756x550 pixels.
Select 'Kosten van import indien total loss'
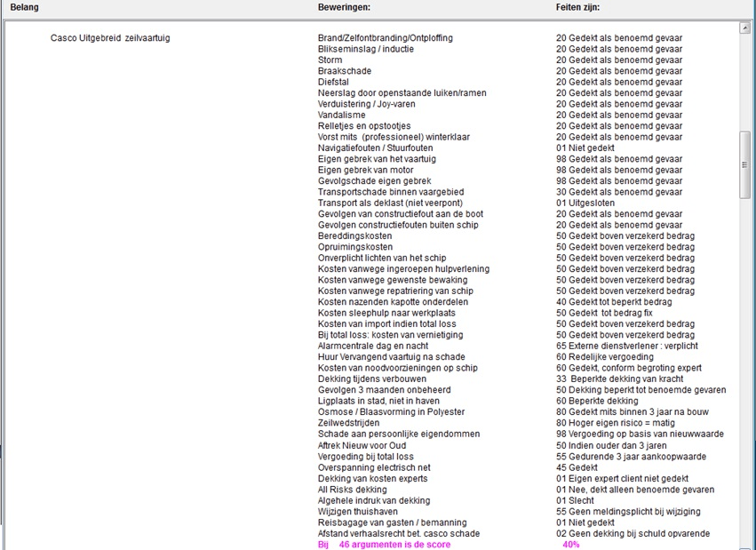click(386, 324)
